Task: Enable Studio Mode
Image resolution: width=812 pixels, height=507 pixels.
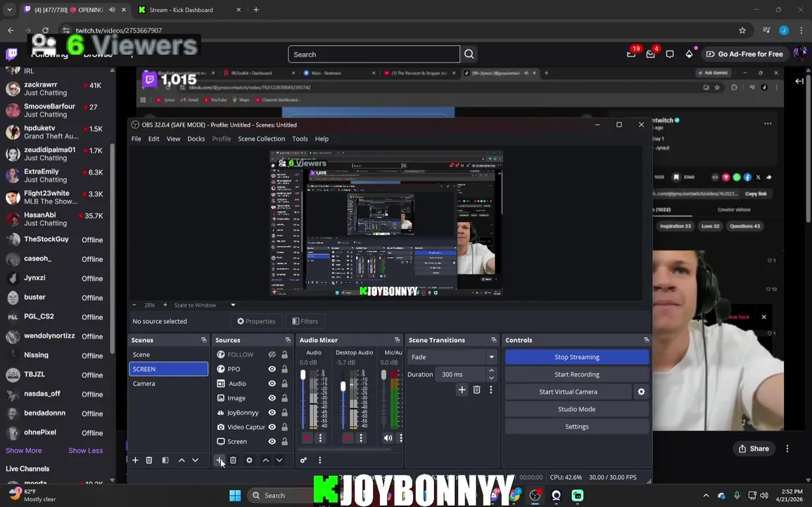Action: tap(577, 409)
